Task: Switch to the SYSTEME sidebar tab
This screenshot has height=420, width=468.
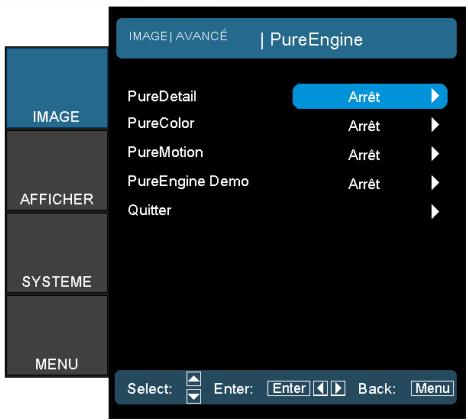Action: (57, 253)
